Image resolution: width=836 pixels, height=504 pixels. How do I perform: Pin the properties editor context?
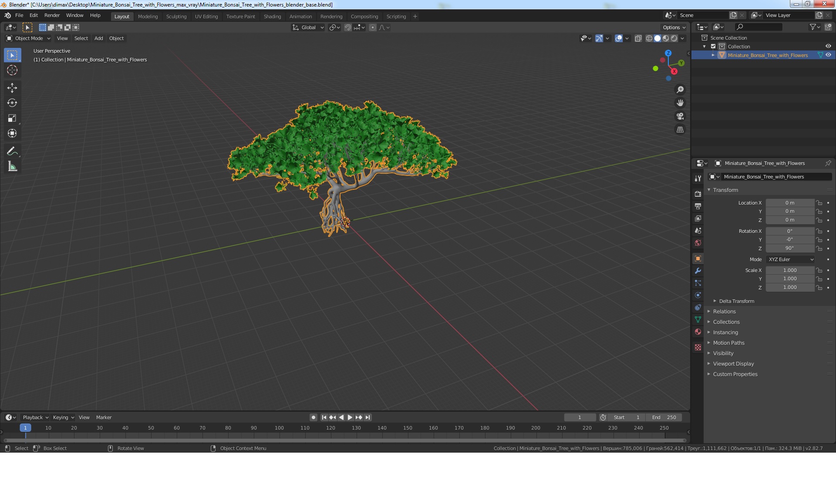(x=828, y=163)
